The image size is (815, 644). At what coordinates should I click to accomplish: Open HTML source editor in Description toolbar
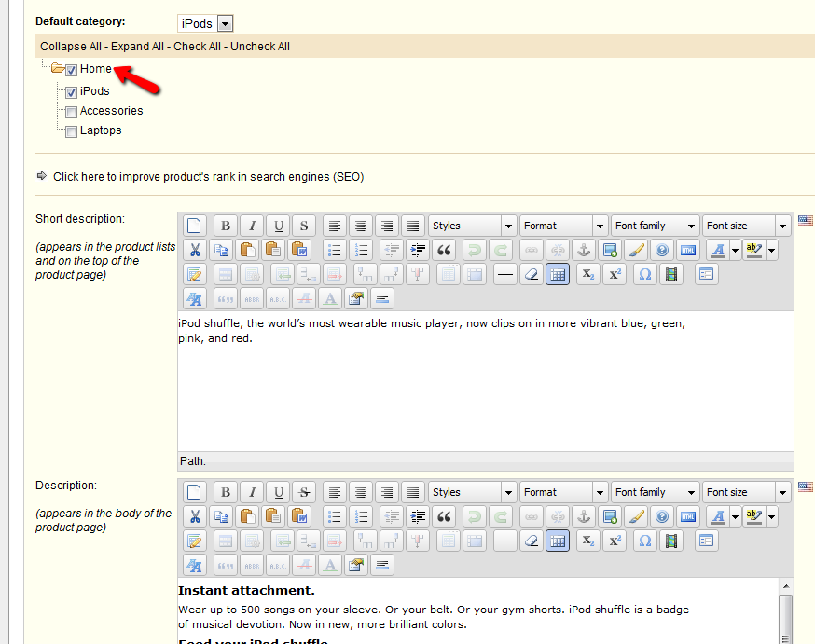[688, 516]
